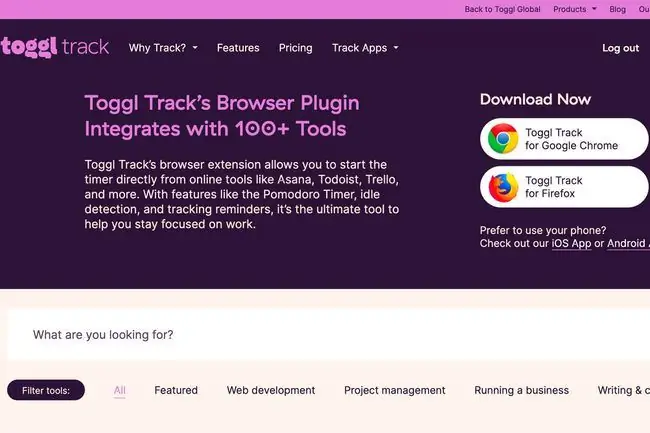650x433 pixels.
Task: Open the Track Apps menu
Action: [365, 48]
